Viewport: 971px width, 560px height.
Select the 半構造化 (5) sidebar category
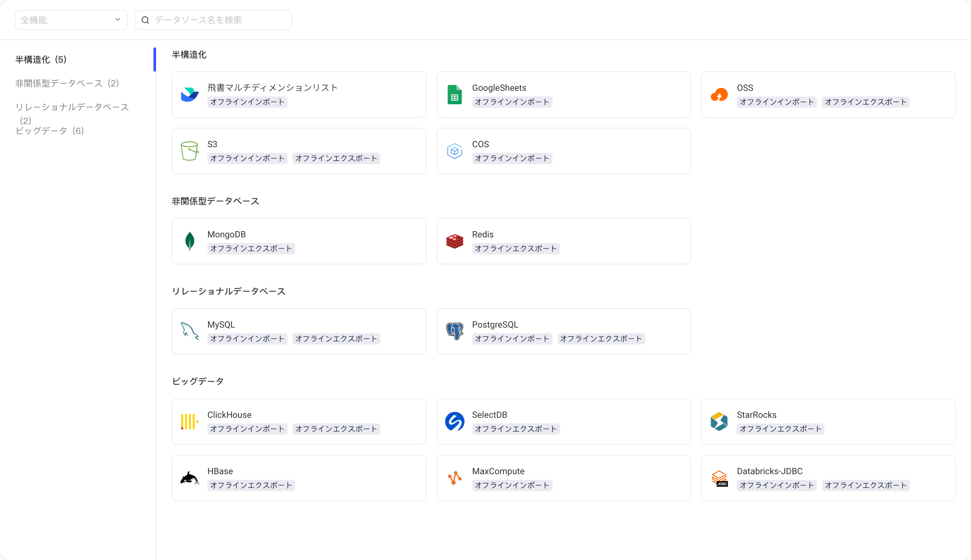(41, 60)
